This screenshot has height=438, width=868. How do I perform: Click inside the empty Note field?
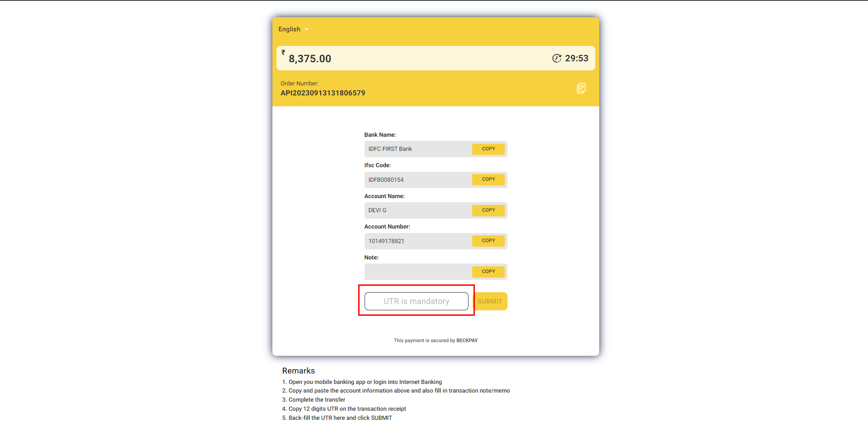click(418, 272)
